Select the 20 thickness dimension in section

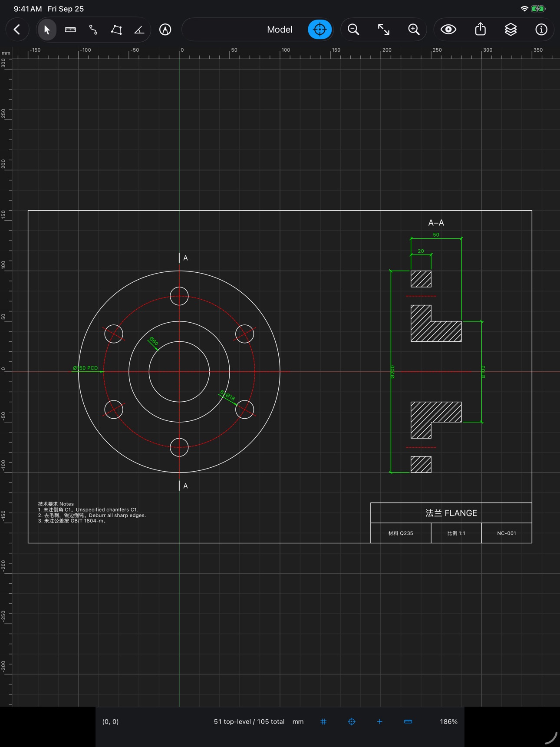tap(421, 251)
